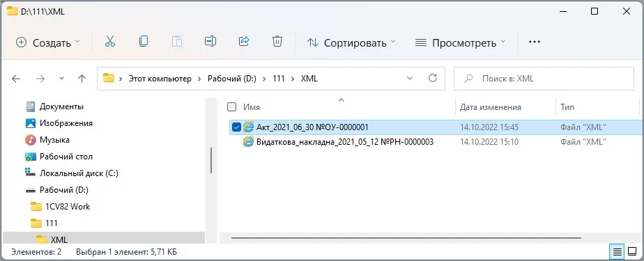The height and width of the screenshot is (261, 644).
Task: Click the Share icon in toolbar
Action: click(244, 41)
